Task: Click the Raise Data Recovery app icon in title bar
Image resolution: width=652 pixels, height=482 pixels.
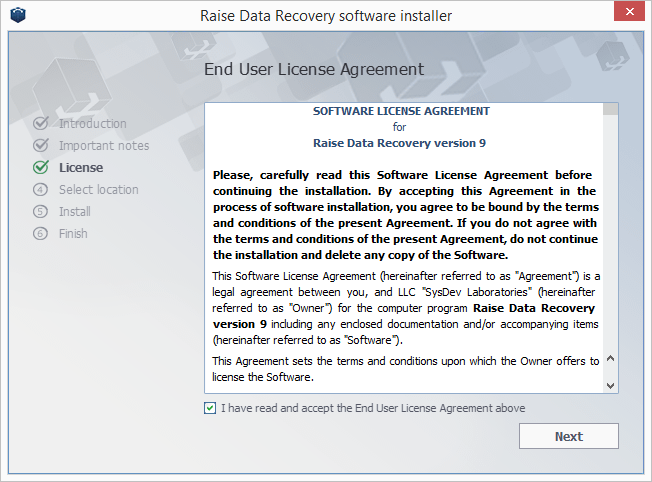Action: (x=18, y=15)
